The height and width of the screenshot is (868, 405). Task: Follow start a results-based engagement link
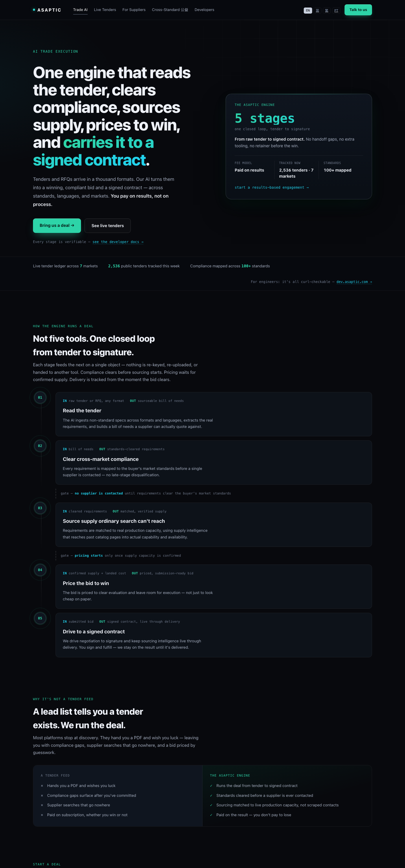click(272, 187)
